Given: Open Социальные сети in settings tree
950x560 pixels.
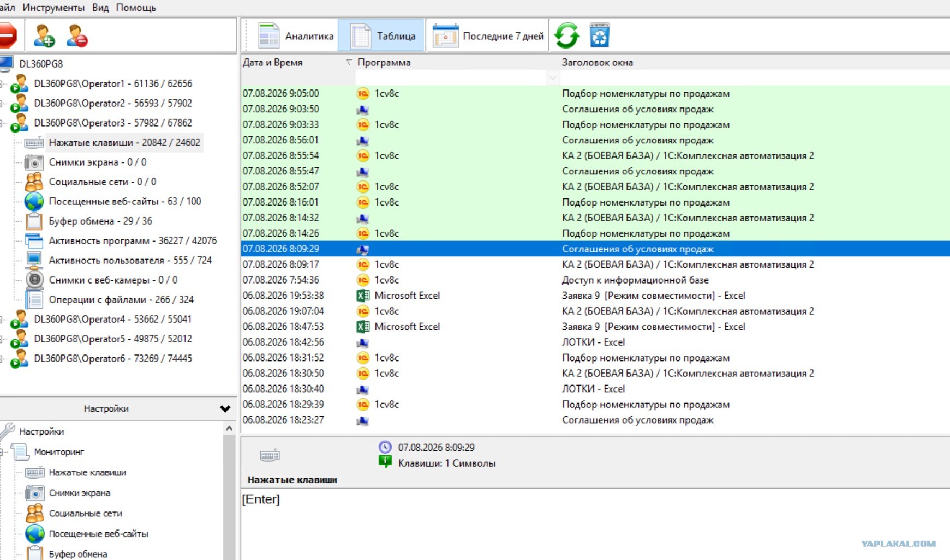Looking at the screenshot, I should (x=85, y=514).
